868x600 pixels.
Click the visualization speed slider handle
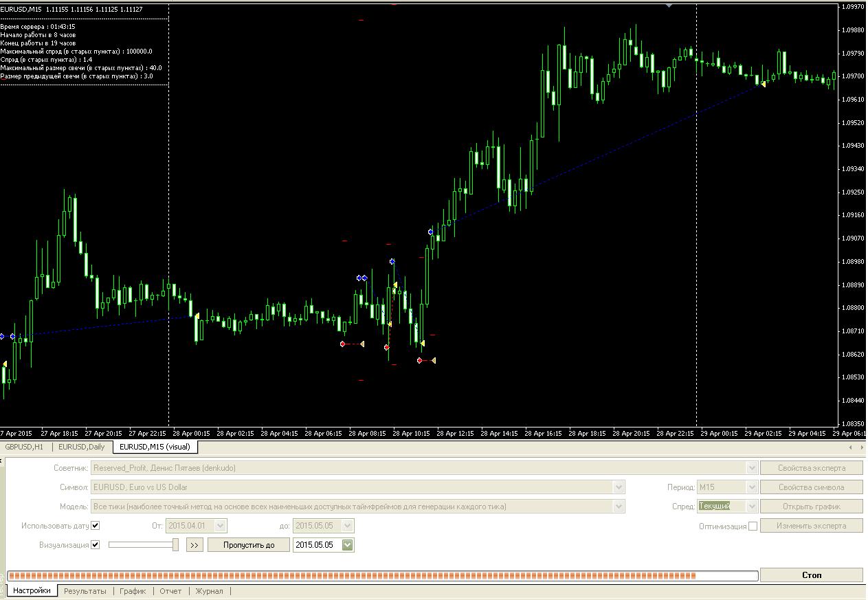tap(175, 545)
